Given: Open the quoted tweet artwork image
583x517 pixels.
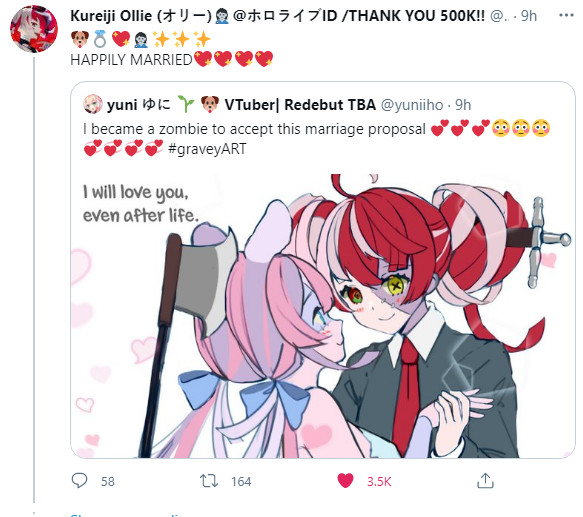Looking at the screenshot, I should point(323,316).
